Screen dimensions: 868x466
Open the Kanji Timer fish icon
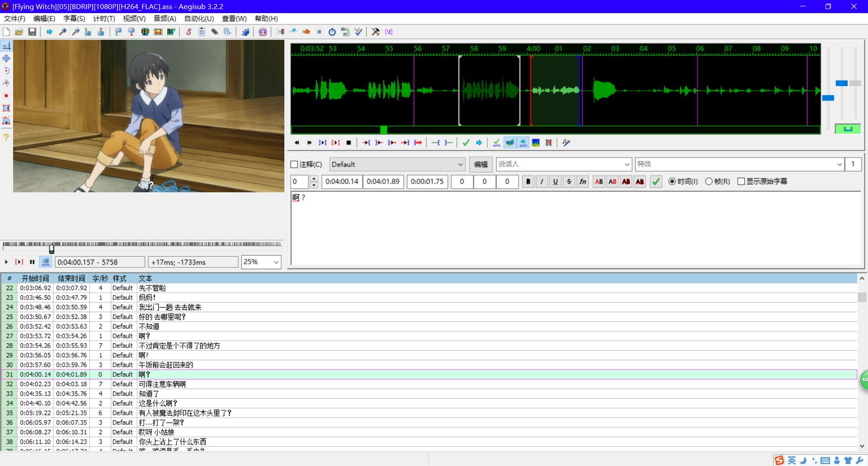(x=306, y=32)
